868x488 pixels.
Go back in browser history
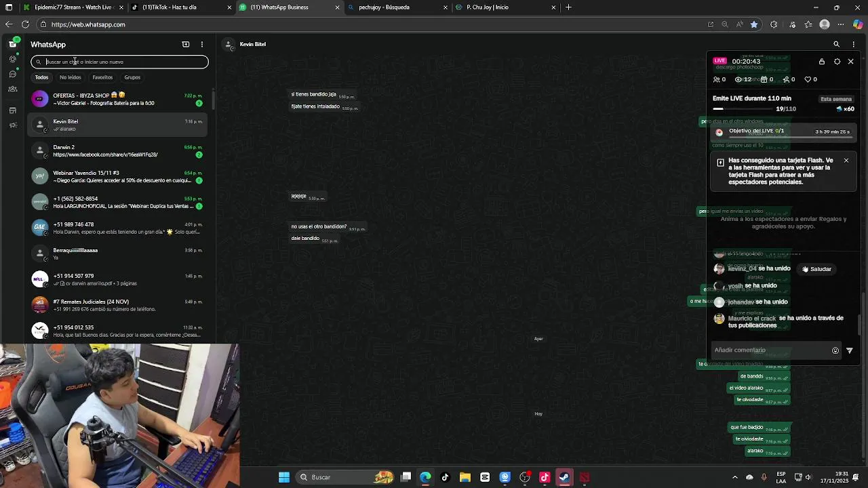click(9, 24)
